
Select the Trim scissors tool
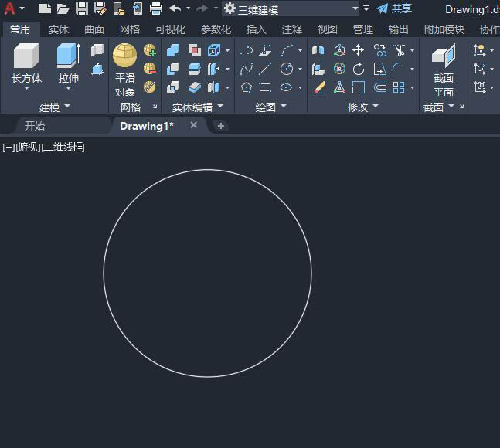(x=399, y=50)
